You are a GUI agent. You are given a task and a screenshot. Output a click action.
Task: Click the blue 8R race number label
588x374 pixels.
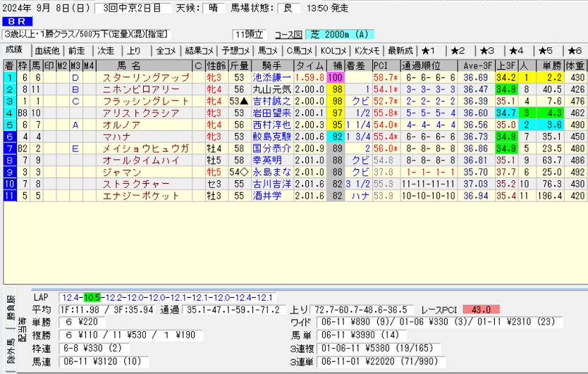(x=16, y=22)
